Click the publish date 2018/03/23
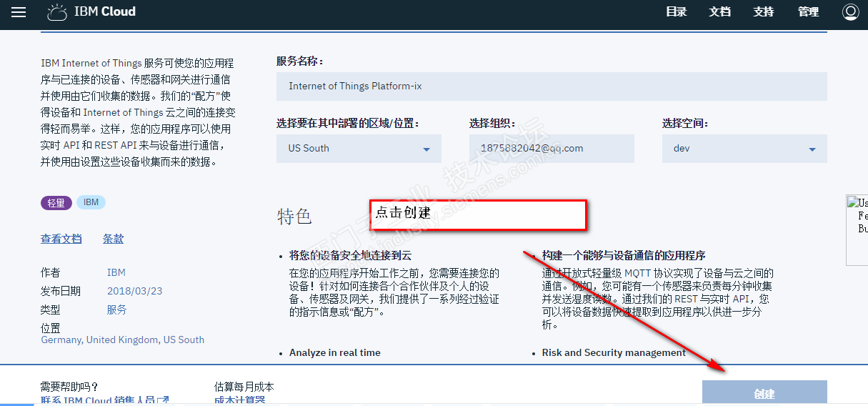868x406 pixels. pyautogui.click(x=135, y=291)
